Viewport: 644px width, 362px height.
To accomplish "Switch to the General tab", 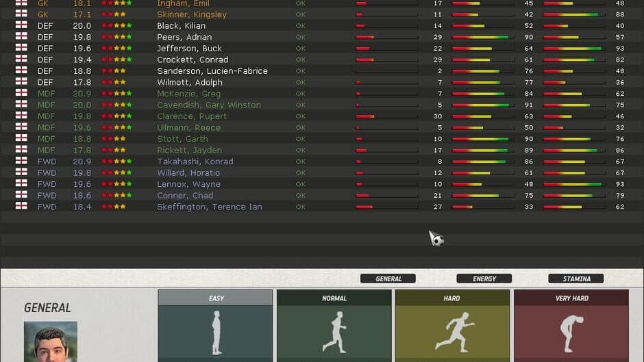I will (388, 279).
